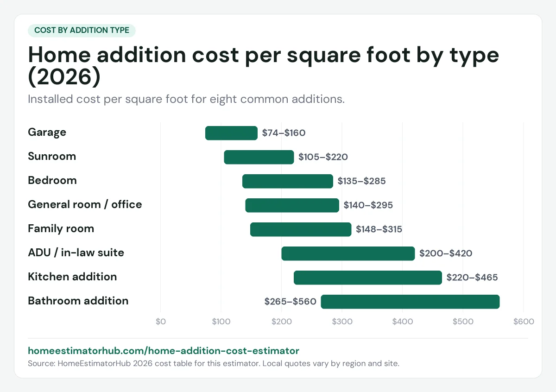Click the '$135–$285' value label

(x=361, y=181)
